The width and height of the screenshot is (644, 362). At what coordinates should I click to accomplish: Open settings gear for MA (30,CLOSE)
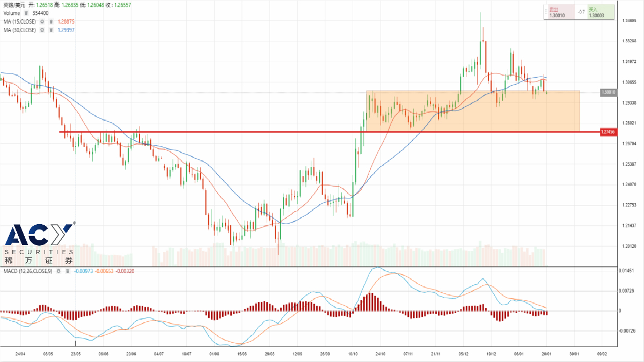click(x=42, y=30)
